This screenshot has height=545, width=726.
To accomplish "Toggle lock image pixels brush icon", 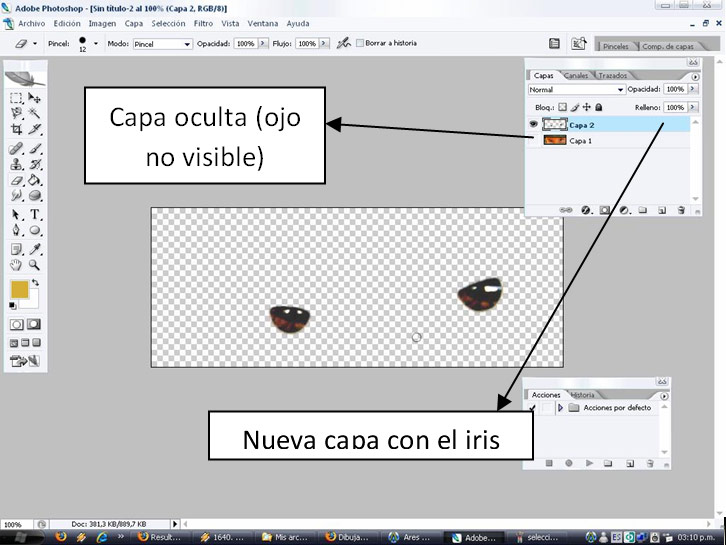I will click(x=575, y=107).
